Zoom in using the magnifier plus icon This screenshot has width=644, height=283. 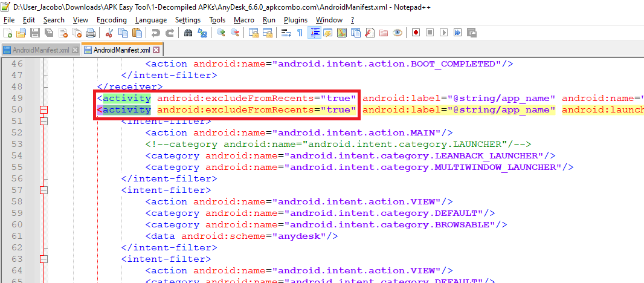coord(221,33)
